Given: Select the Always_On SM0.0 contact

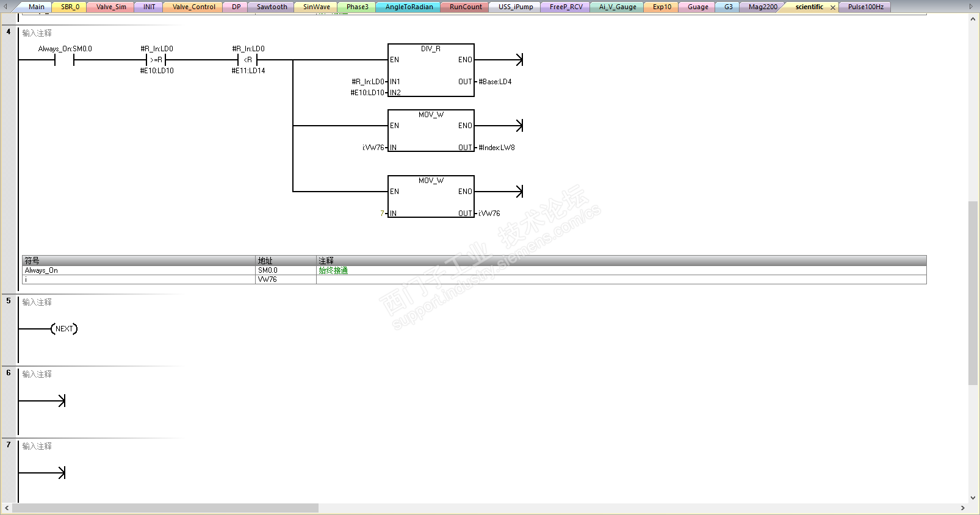Looking at the screenshot, I should [64, 60].
